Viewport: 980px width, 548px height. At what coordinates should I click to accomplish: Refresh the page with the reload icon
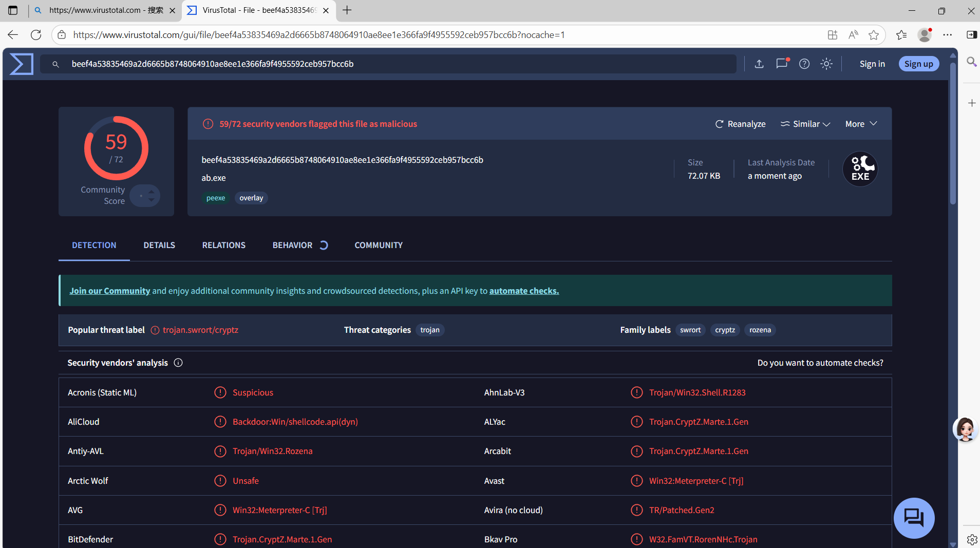pyautogui.click(x=36, y=35)
